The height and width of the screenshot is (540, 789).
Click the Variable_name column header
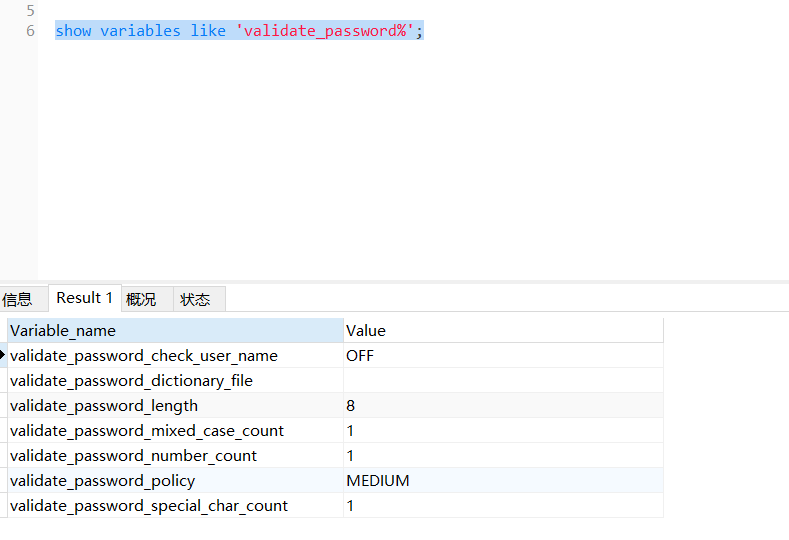176,331
